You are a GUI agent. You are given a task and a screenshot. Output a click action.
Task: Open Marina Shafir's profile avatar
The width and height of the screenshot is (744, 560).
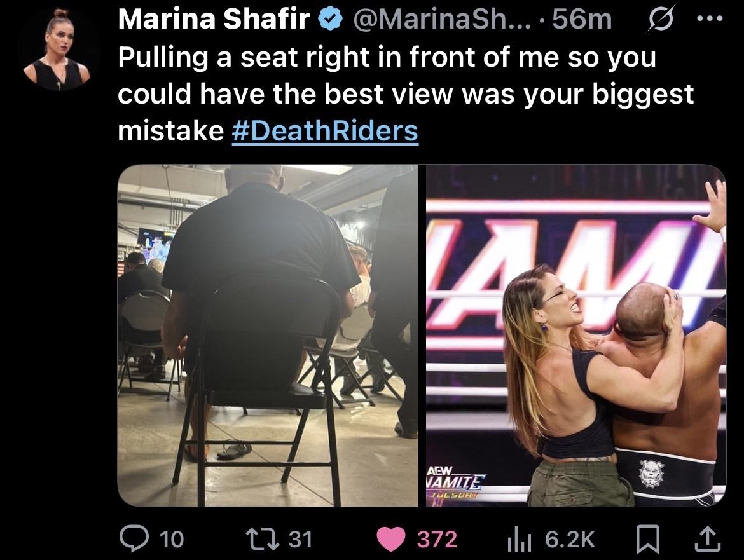pyautogui.click(x=59, y=49)
